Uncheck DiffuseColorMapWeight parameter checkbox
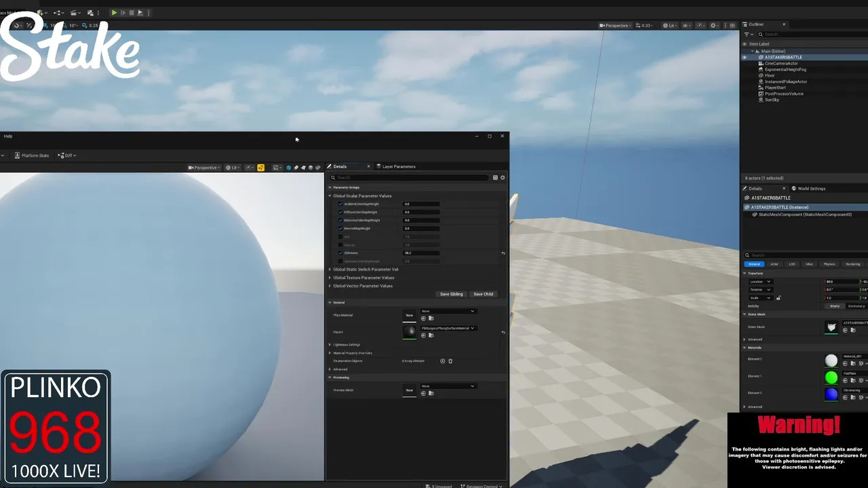This screenshot has height=488, width=868. click(x=340, y=212)
